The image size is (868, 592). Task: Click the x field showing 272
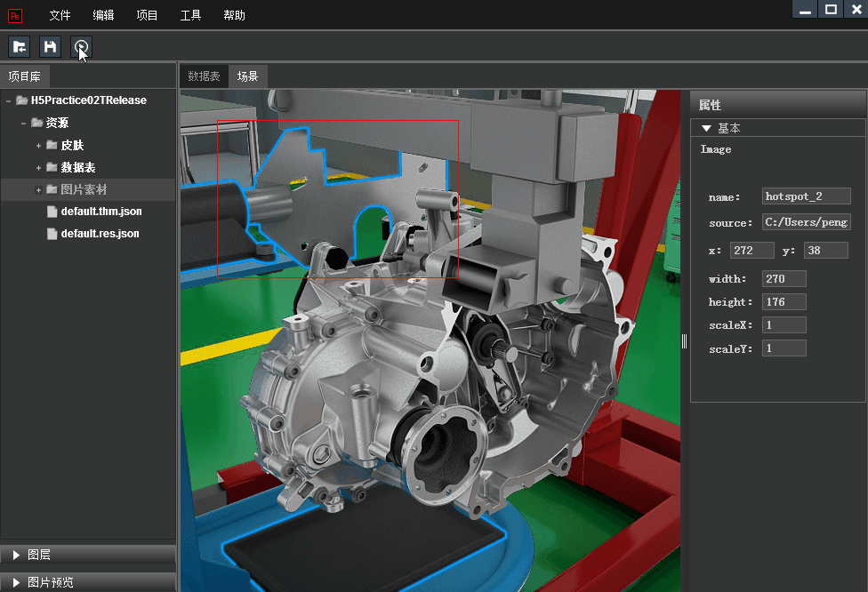751,250
